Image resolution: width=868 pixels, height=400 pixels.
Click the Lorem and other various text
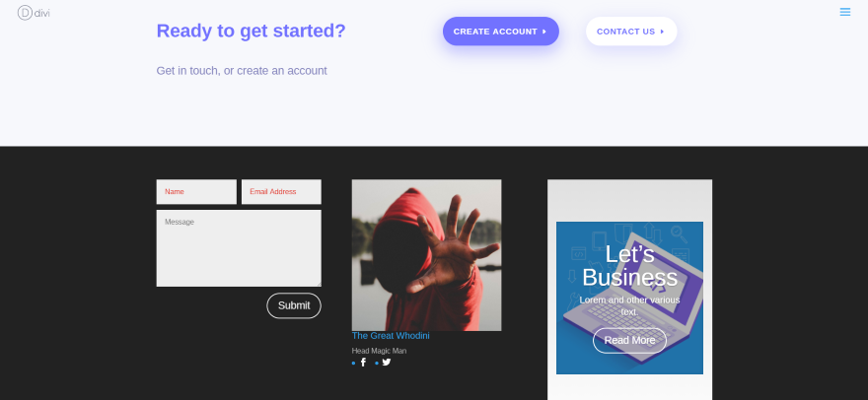click(629, 306)
